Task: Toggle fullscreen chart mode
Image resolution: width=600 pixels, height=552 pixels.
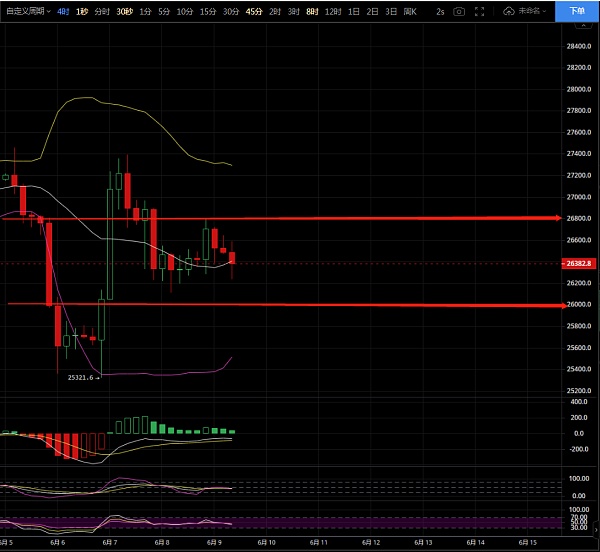Action: click(479, 12)
